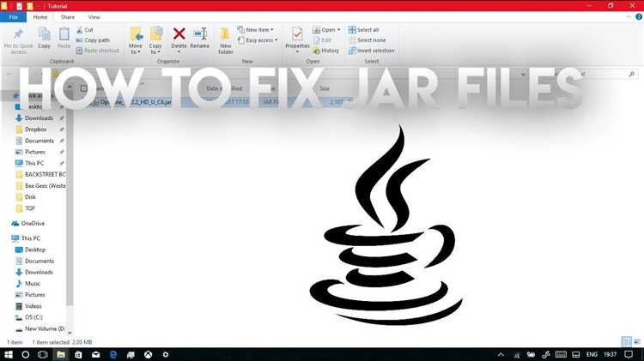Expand the Properties dropdown arrow
Screen dimensions: 644x361
tap(297, 52)
